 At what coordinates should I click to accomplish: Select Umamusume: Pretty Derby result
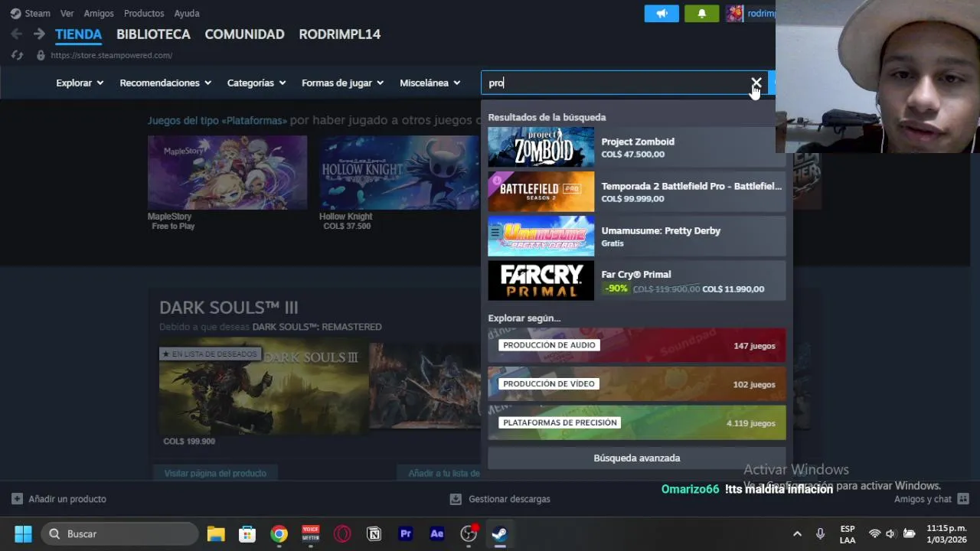[636, 236]
